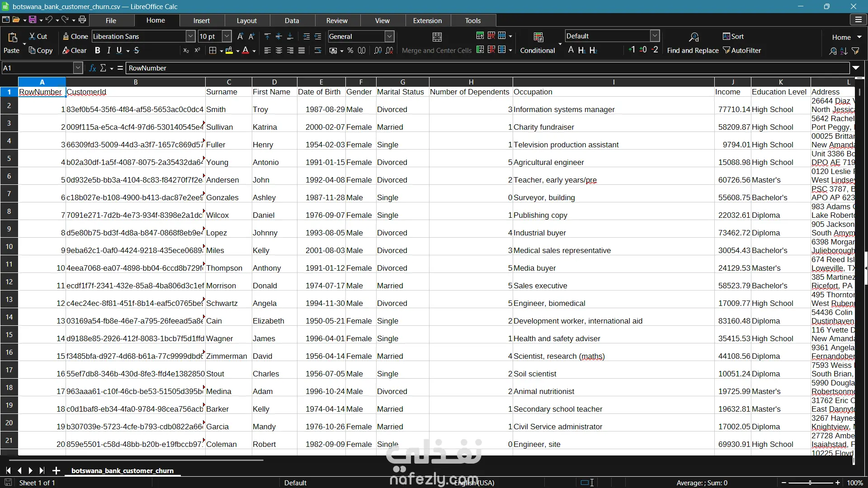Screen dimensions: 868x488
Task: Toggle Wrap Text
Action: pos(318,51)
